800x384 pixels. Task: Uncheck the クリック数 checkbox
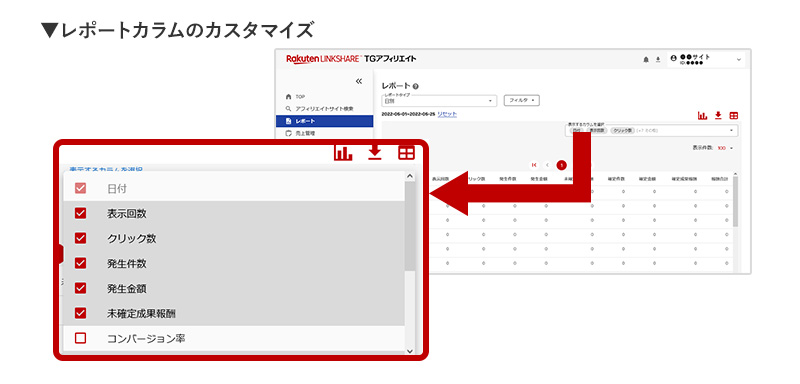tap(80, 238)
